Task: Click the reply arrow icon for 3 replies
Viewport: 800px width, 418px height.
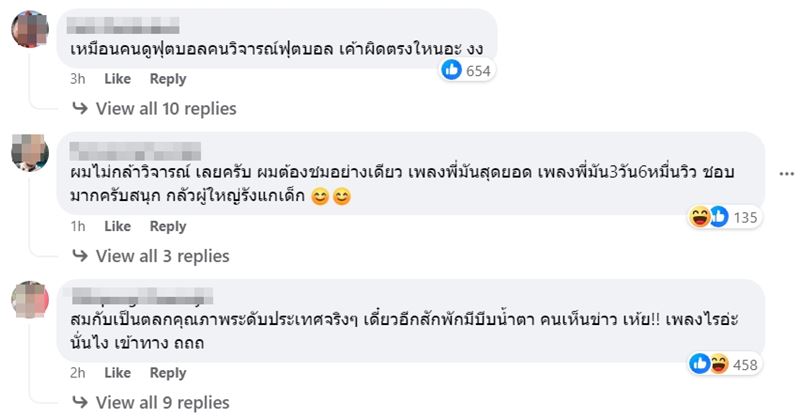Action: point(80,255)
